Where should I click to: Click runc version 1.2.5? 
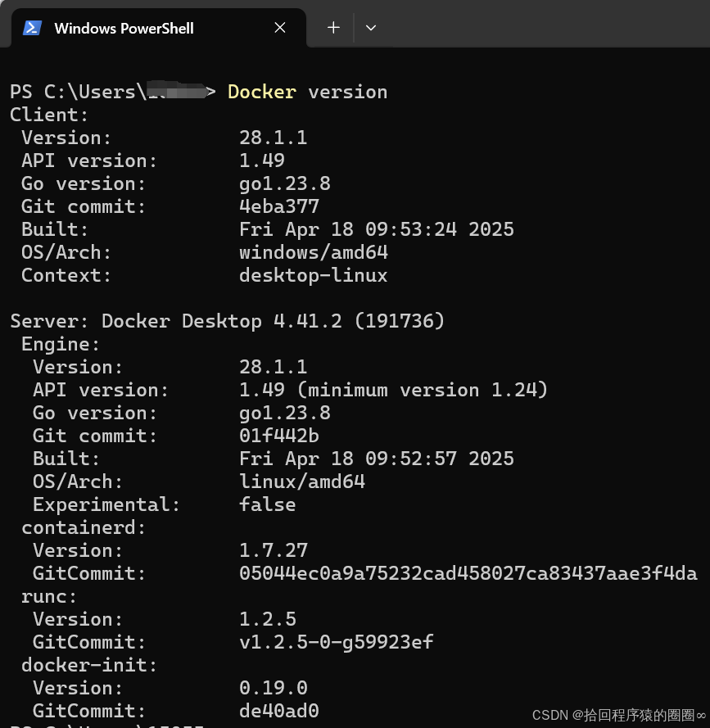(268, 619)
